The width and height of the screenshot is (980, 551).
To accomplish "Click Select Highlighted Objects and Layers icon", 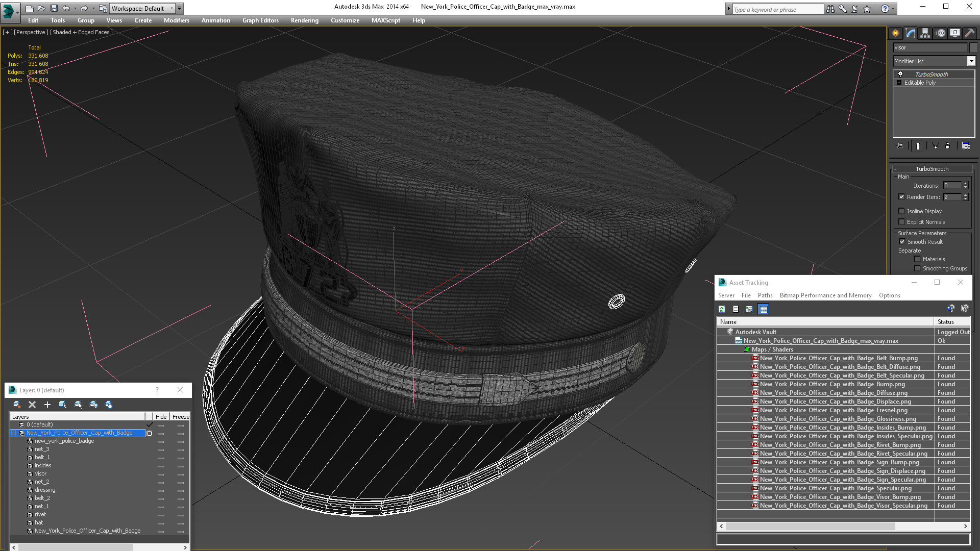I will pos(63,405).
